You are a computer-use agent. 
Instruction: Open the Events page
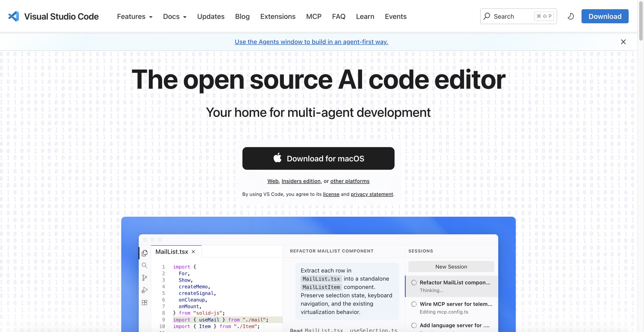pos(395,16)
